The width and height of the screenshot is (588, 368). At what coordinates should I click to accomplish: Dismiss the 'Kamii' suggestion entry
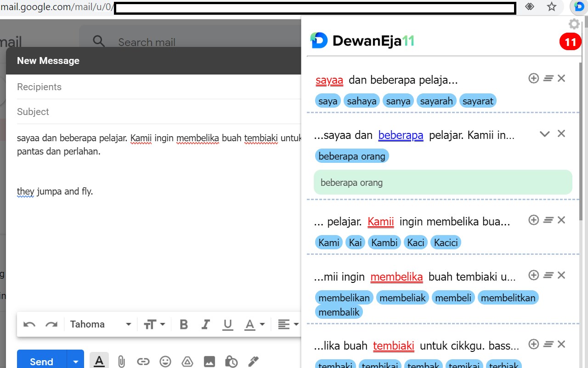click(x=561, y=220)
